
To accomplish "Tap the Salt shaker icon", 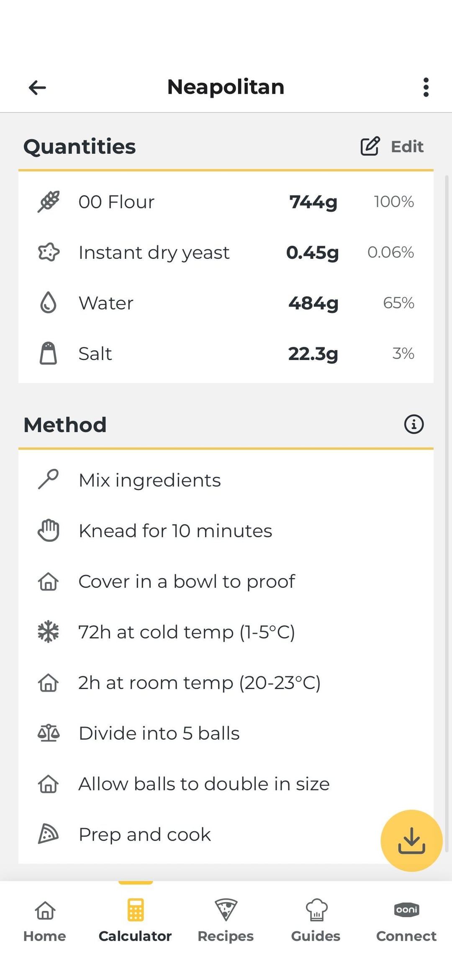I will (49, 353).
